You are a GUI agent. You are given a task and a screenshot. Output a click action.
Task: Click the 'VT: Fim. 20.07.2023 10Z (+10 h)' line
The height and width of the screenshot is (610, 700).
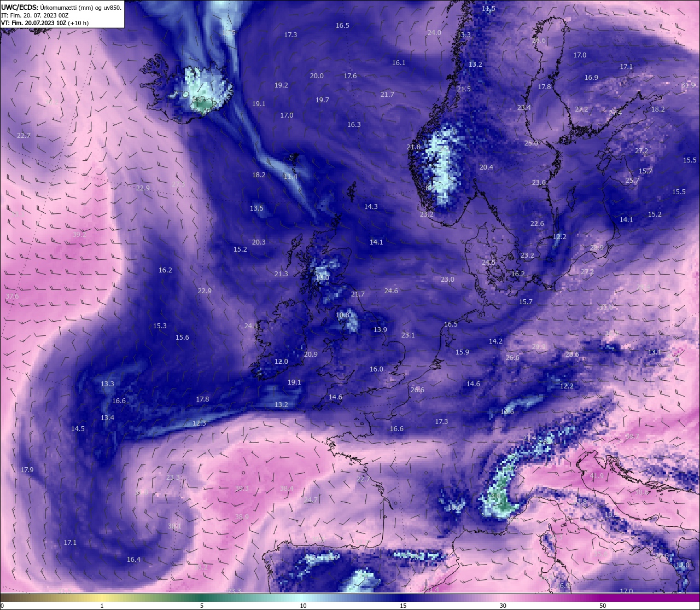click(x=45, y=23)
